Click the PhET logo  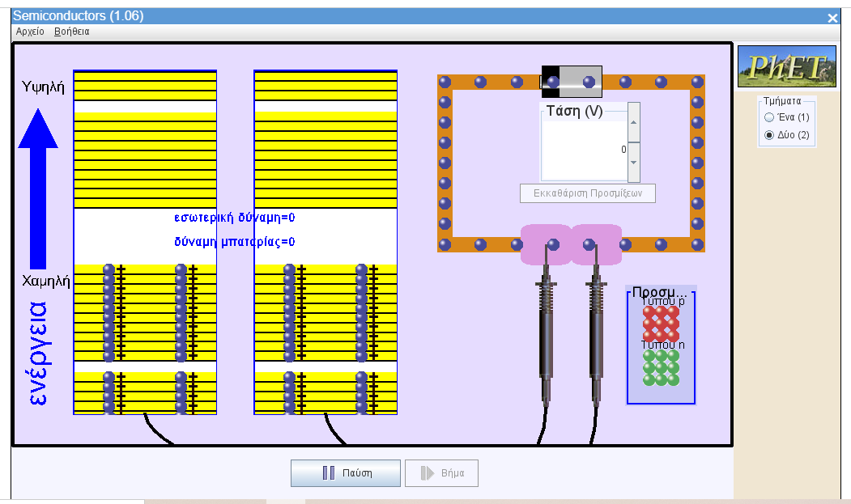tap(786, 67)
